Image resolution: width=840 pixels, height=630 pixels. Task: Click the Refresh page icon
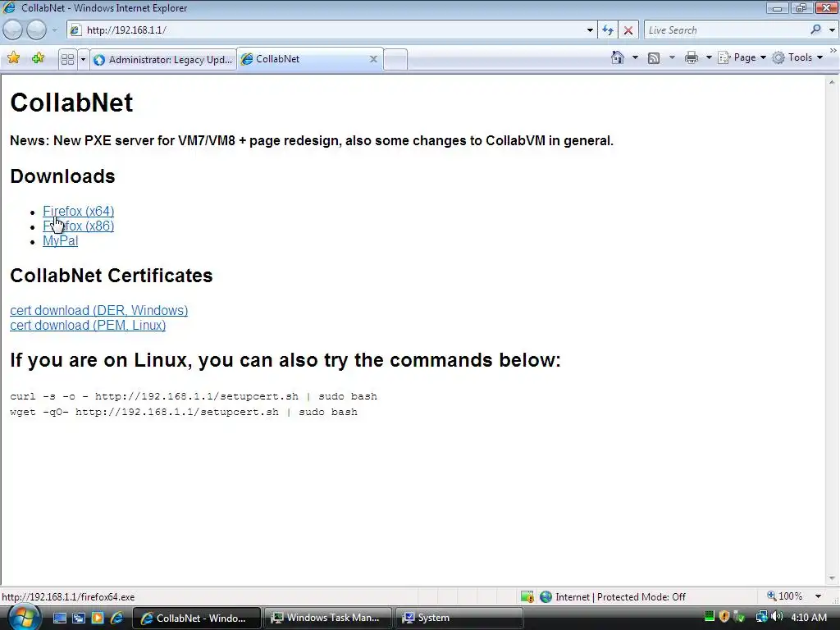608,30
